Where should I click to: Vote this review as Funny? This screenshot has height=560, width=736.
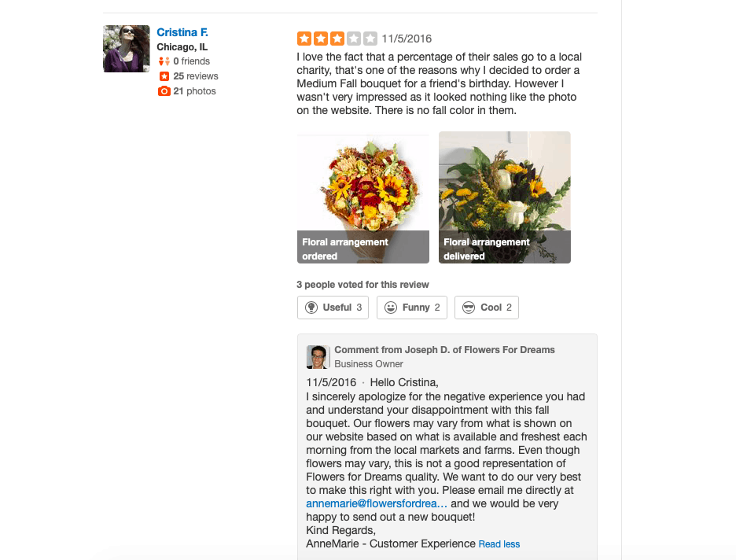(x=412, y=308)
